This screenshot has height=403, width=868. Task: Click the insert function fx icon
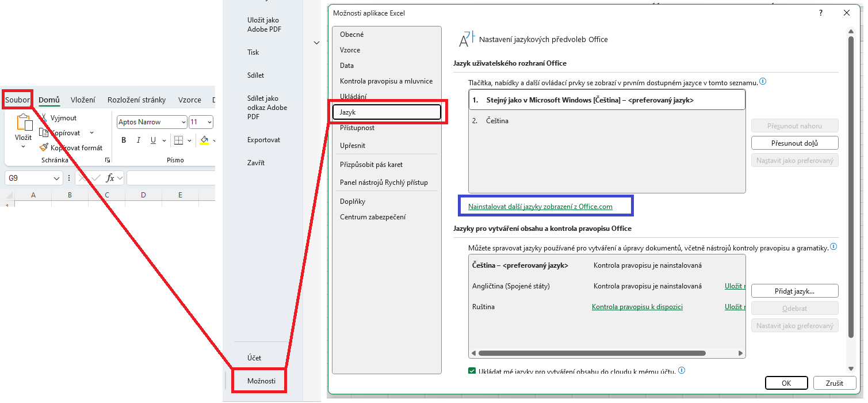(x=110, y=178)
